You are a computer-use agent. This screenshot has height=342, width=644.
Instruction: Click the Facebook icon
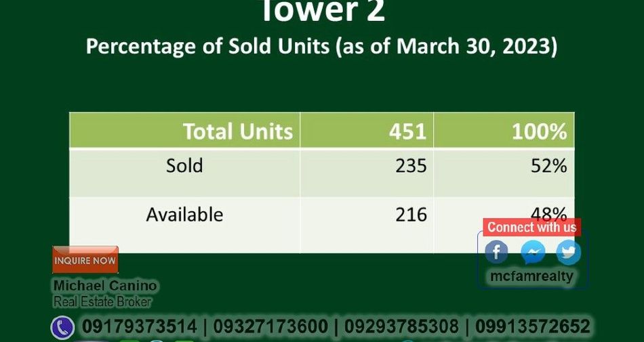[496, 252]
